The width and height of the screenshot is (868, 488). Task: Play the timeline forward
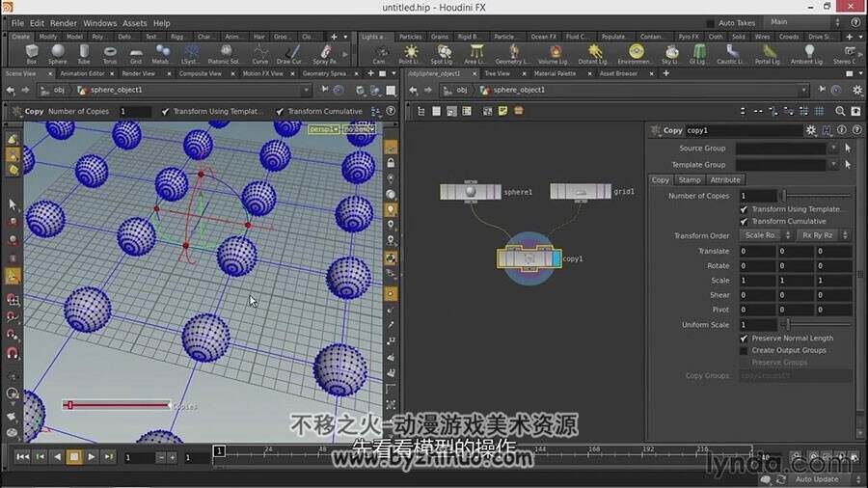pyautogui.click(x=92, y=457)
